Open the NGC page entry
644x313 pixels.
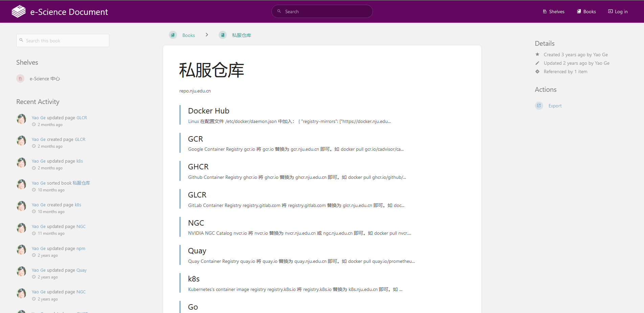point(196,223)
